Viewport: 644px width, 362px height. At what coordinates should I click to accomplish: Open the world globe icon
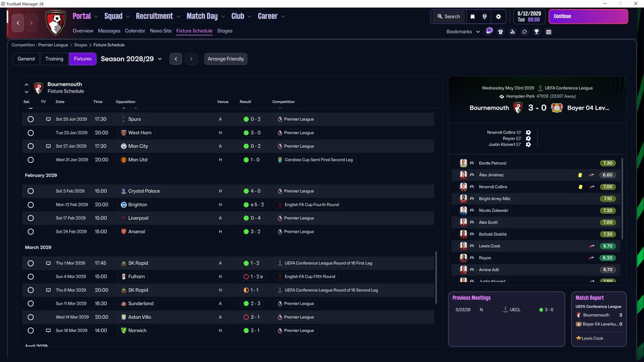pos(485,17)
